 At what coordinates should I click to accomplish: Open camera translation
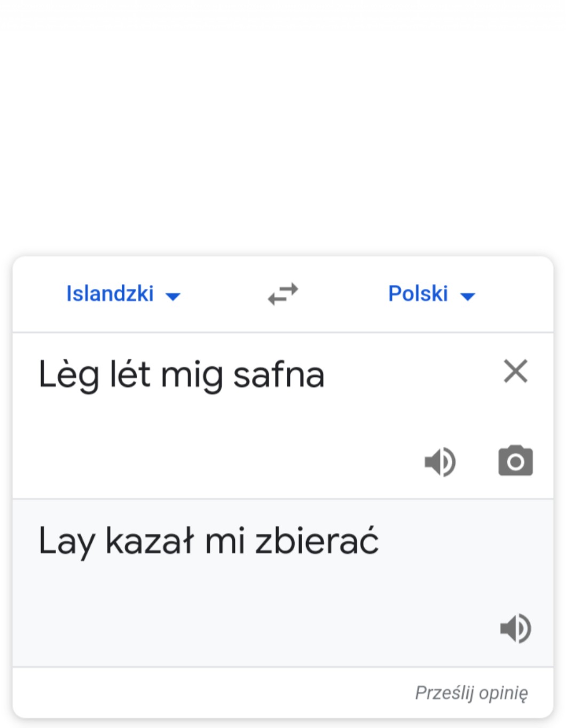515,461
